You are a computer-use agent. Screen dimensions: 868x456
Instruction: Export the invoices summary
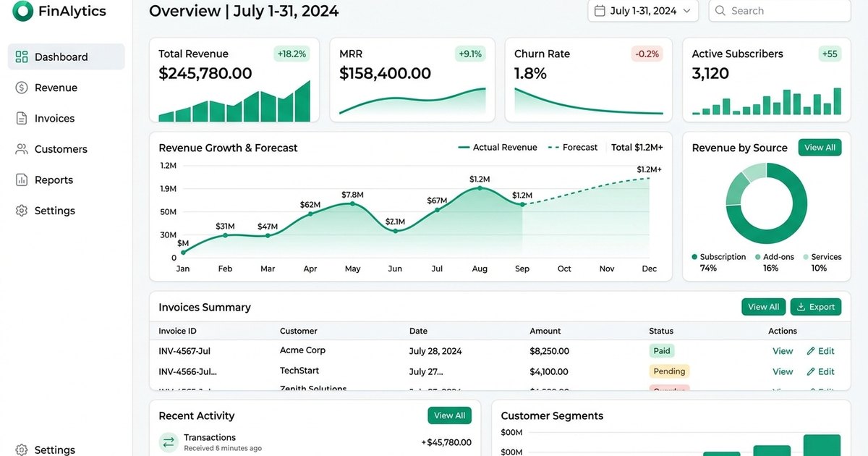815,307
